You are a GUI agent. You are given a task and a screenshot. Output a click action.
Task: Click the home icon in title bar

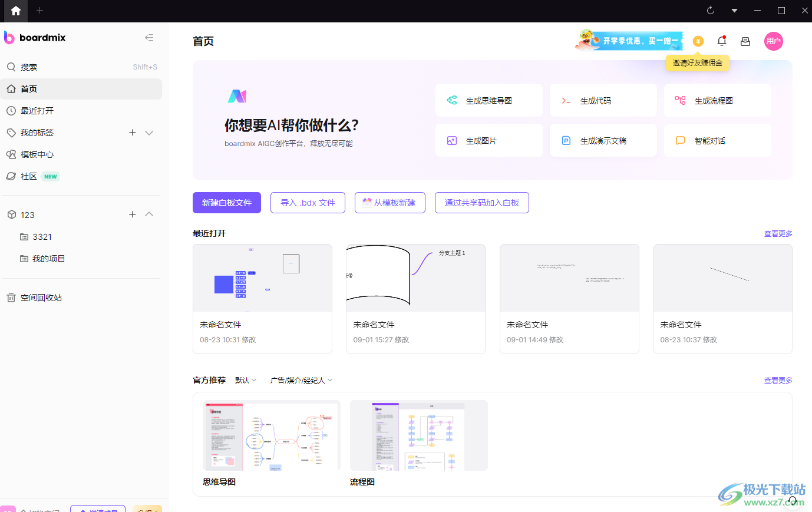click(x=16, y=11)
